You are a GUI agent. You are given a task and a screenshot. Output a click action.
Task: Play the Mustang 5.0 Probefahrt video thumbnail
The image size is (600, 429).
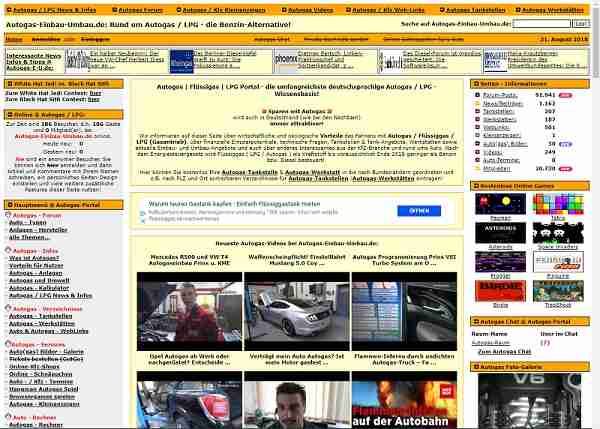click(x=297, y=311)
